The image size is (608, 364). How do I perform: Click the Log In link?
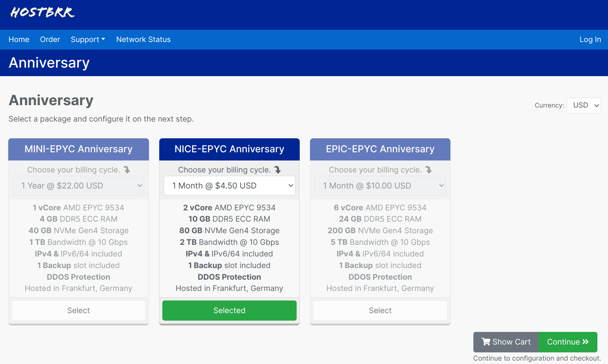point(590,40)
